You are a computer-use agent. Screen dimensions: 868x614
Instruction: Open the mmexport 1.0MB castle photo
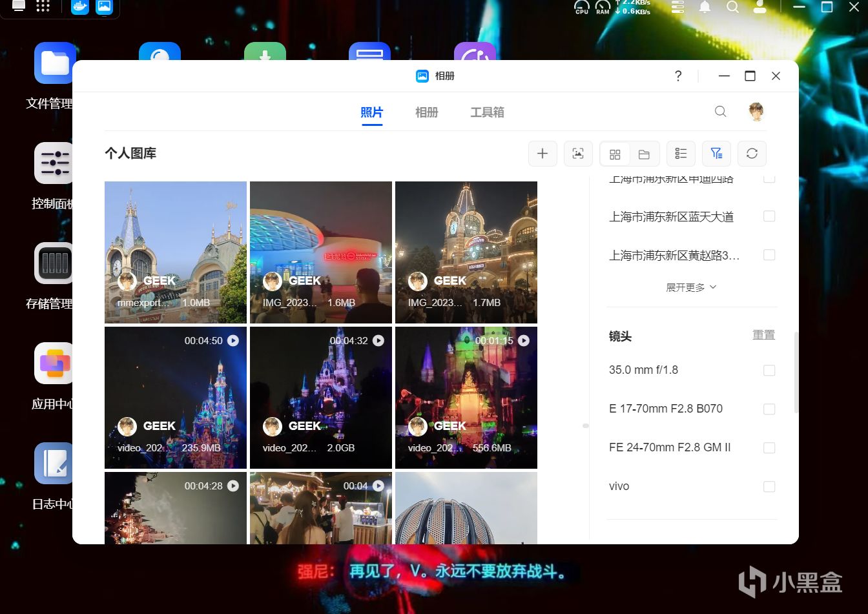[176, 252]
